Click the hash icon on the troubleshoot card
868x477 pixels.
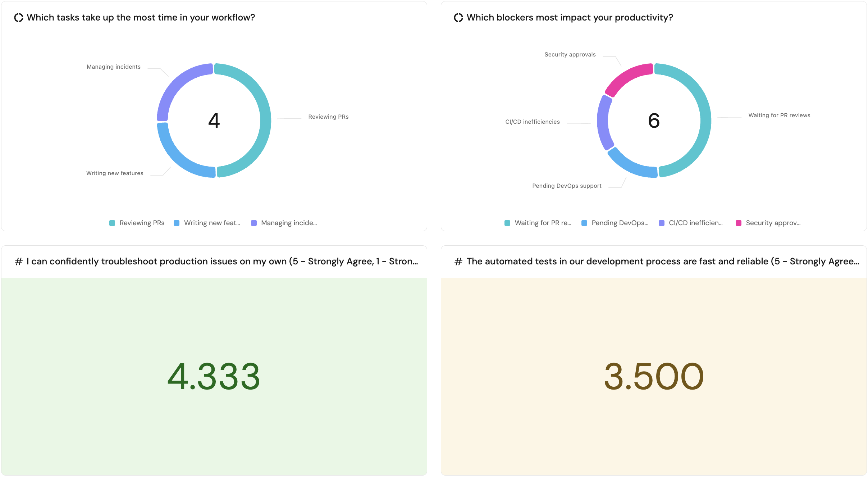19,262
